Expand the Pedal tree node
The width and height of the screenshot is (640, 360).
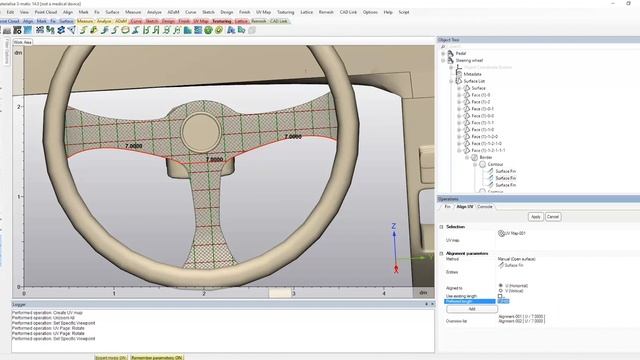coord(443,53)
